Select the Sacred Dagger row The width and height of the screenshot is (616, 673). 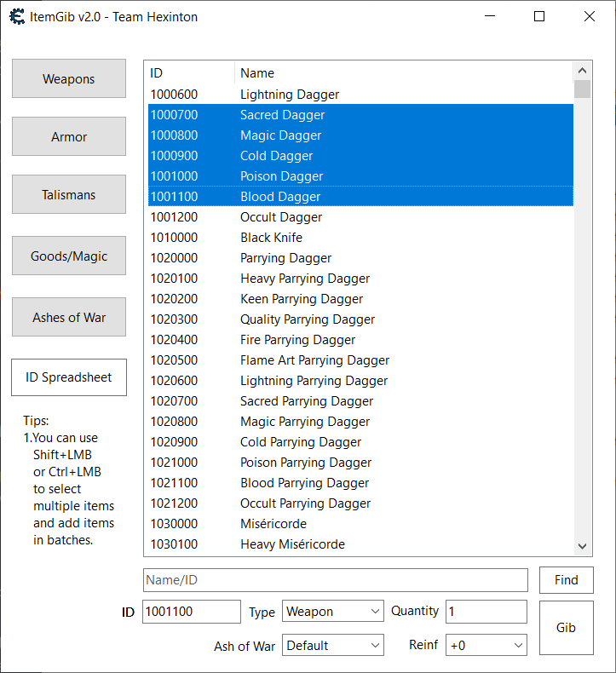tap(360, 115)
